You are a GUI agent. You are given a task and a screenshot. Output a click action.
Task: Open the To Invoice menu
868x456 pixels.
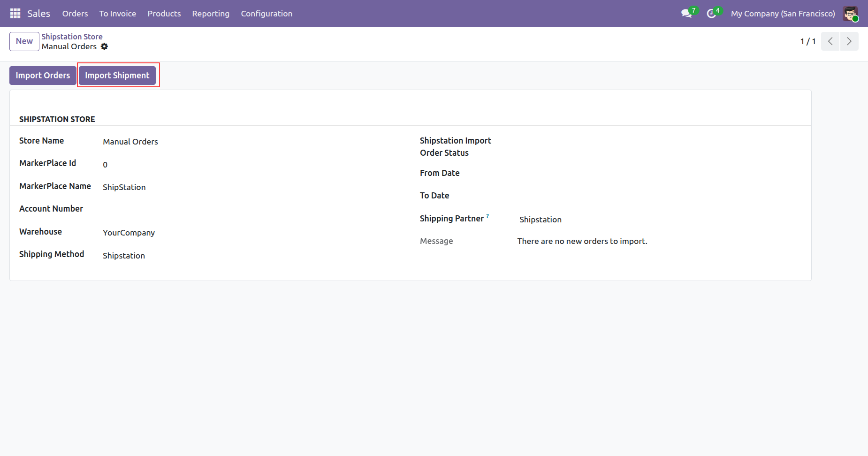[118, 14]
